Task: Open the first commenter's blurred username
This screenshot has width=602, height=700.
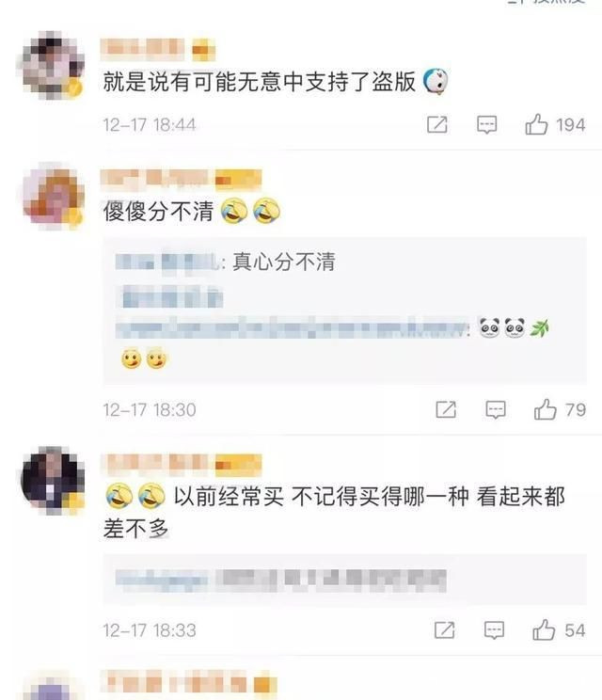Action: pyautogui.click(x=142, y=49)
